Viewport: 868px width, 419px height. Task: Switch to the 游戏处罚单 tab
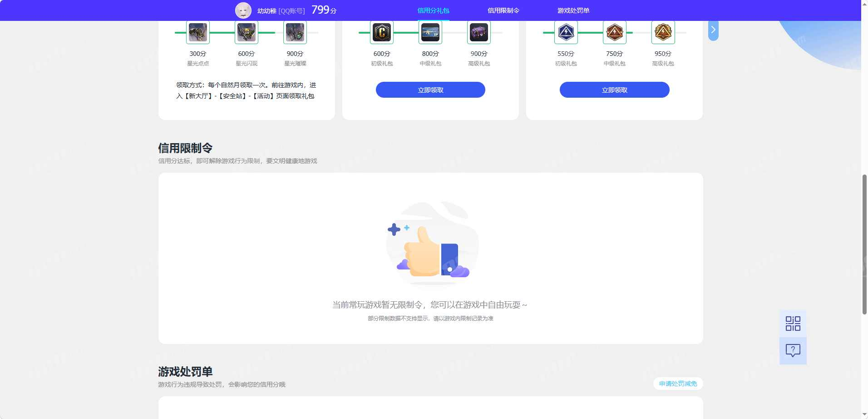click(x=573, y=10)
